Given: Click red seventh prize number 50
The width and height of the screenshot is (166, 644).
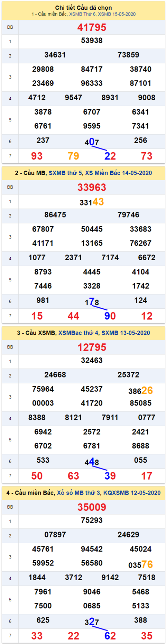Looking at the screenshot, I should click(x=37, y=476).
